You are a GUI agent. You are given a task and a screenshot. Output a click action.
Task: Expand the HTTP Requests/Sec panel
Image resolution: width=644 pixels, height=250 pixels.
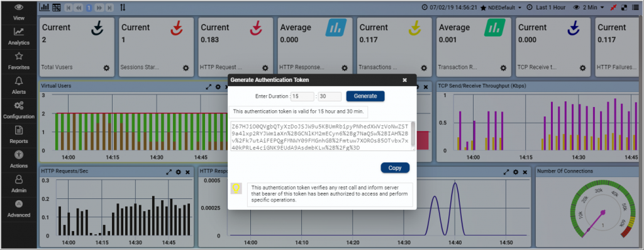169,172
